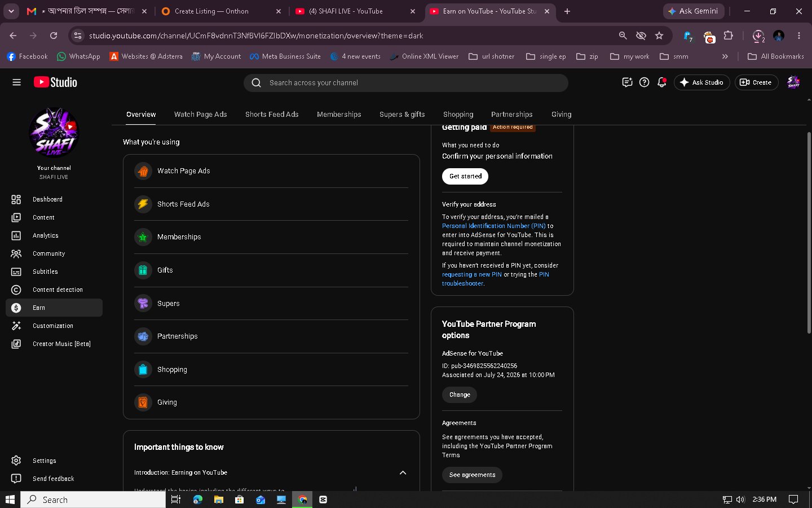The image size is (812, 508).
Task: Switch to the Watch Page Ads tab
Action: pos(200,114)
